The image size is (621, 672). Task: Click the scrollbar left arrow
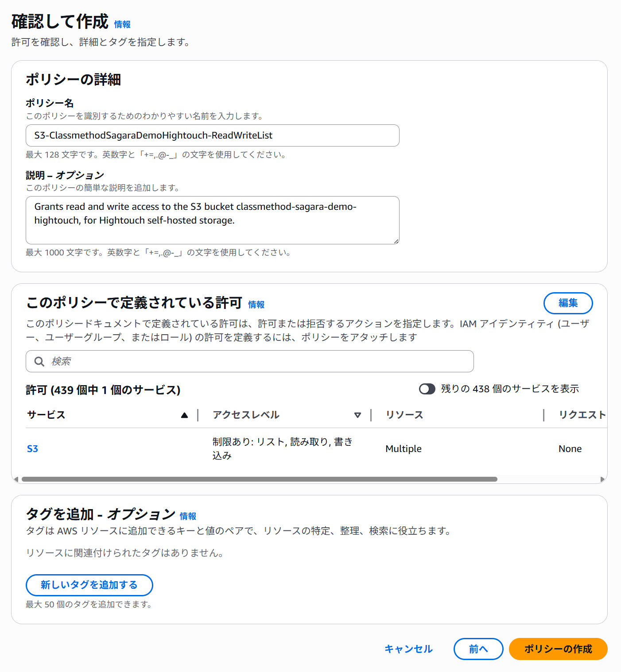tap(16, 479)
